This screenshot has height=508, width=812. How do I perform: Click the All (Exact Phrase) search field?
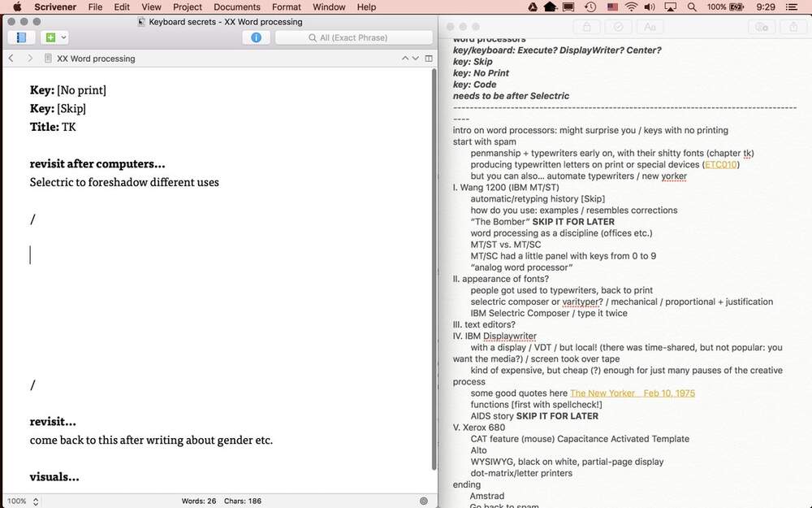tap(354, 37)
